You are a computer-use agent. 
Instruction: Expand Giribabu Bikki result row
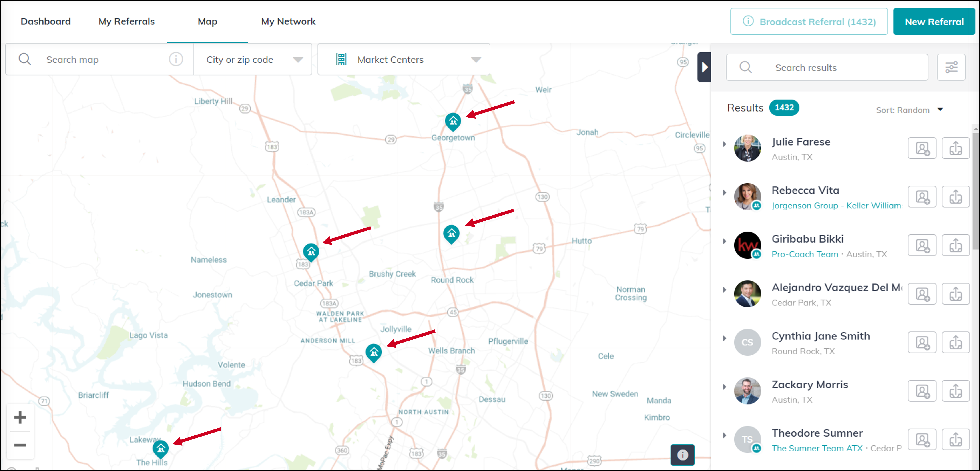[x=724, y=241]
